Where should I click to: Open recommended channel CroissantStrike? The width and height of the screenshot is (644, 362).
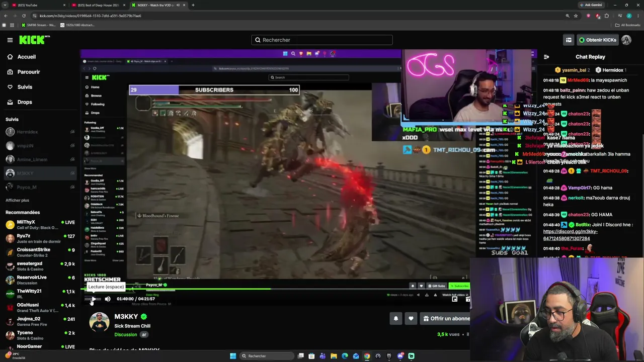(40, 252)
